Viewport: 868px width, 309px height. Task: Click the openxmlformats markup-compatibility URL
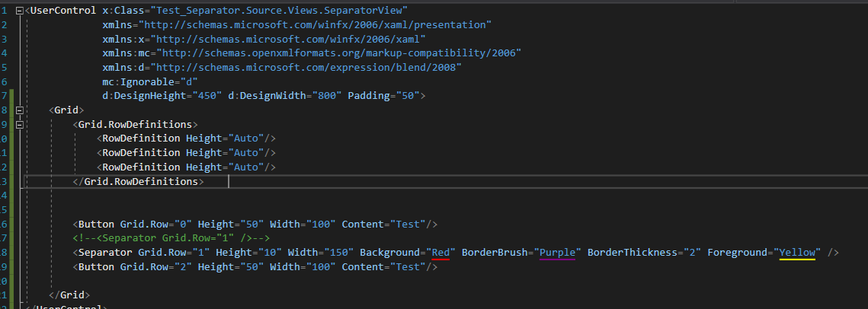click(339, 53)
